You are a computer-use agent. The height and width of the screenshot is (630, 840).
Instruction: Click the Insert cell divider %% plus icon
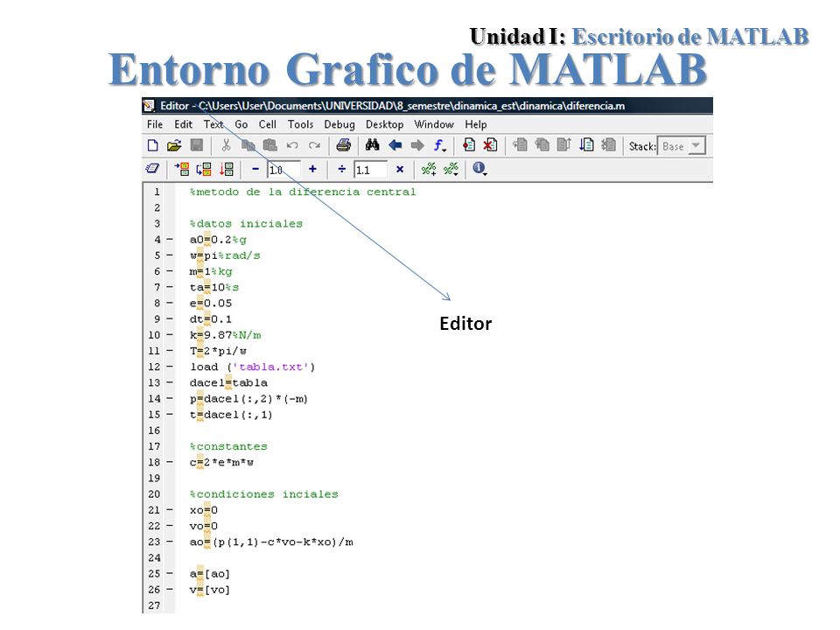pyautogui.click(x=429, y=169)
